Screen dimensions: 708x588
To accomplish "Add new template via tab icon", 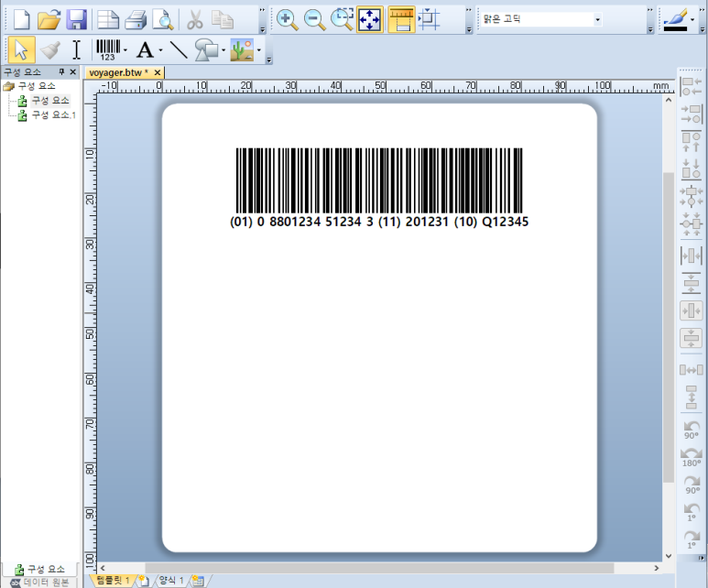I will (x=144, y=581).
